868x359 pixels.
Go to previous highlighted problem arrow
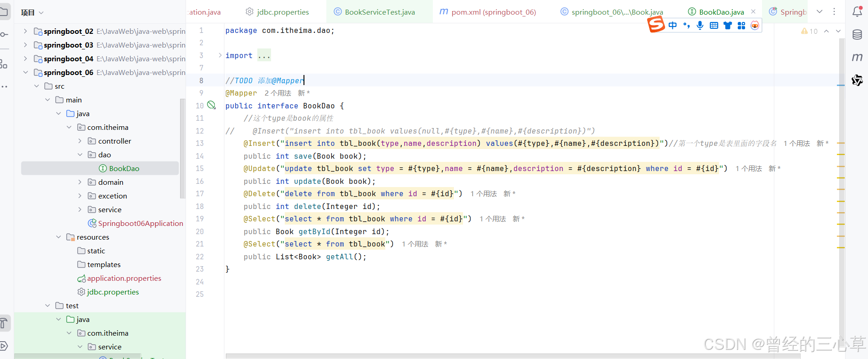pos(826,31)
